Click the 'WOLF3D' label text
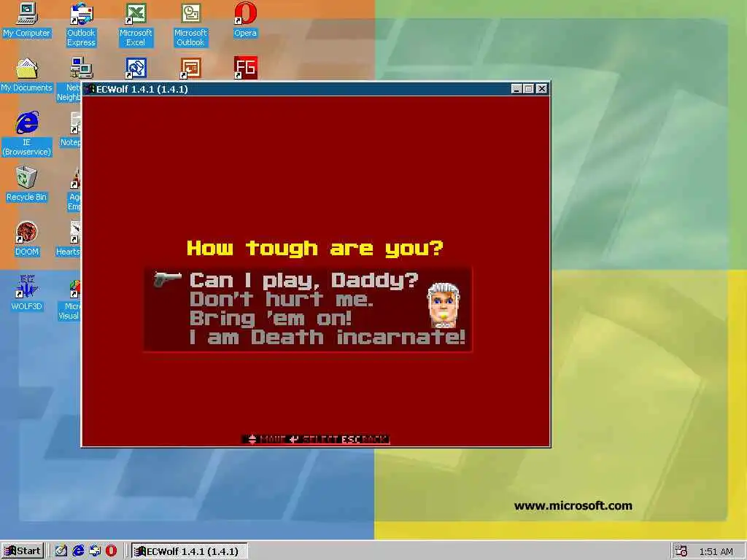Viewport: 747px width, 560px height. pos(27,307)
